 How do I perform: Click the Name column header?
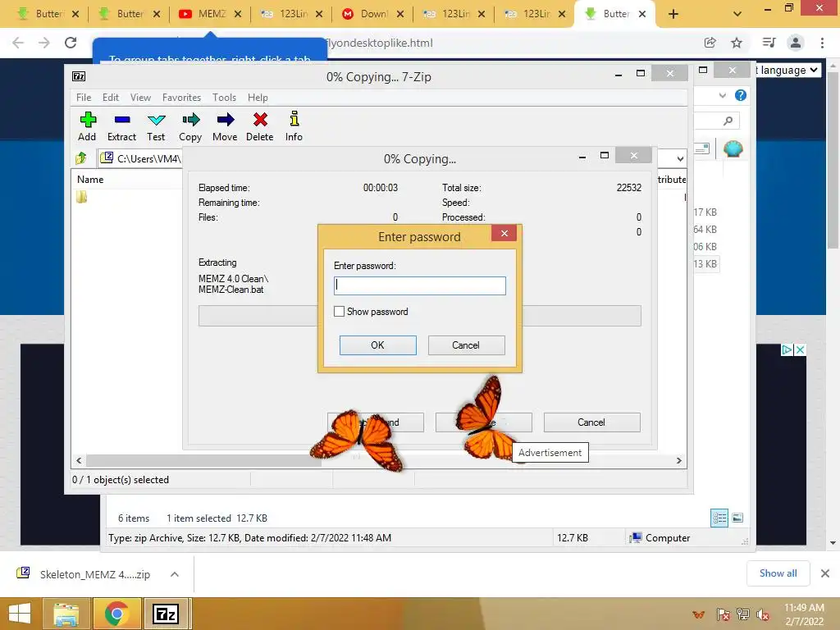point(90,180)
